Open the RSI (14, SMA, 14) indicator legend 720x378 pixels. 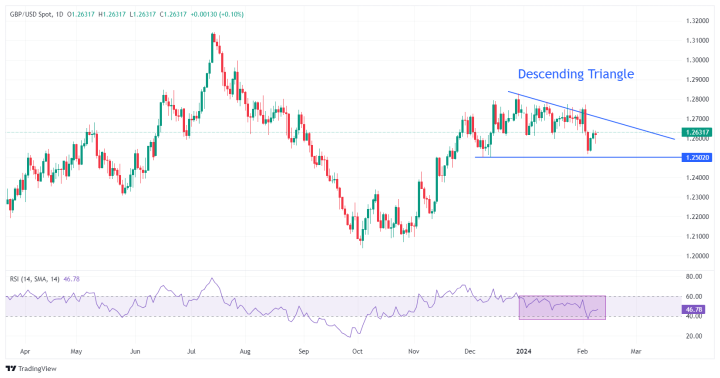34,279
